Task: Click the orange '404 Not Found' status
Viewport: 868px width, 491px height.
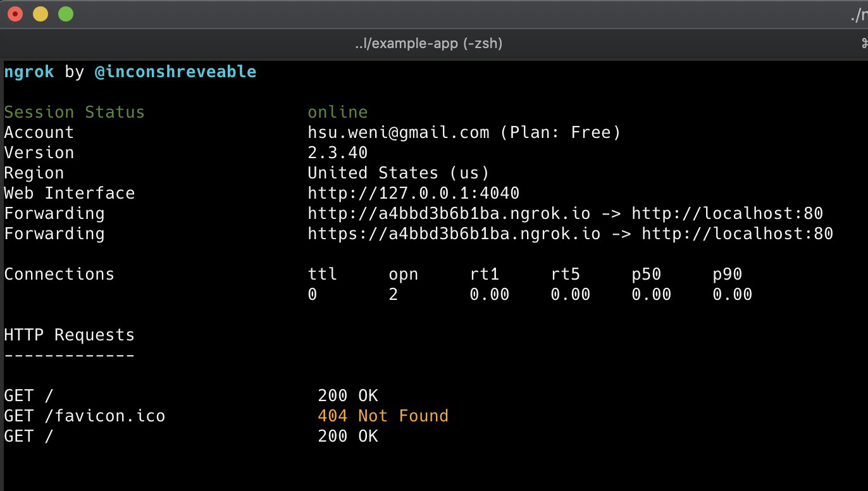Action: 383,416
